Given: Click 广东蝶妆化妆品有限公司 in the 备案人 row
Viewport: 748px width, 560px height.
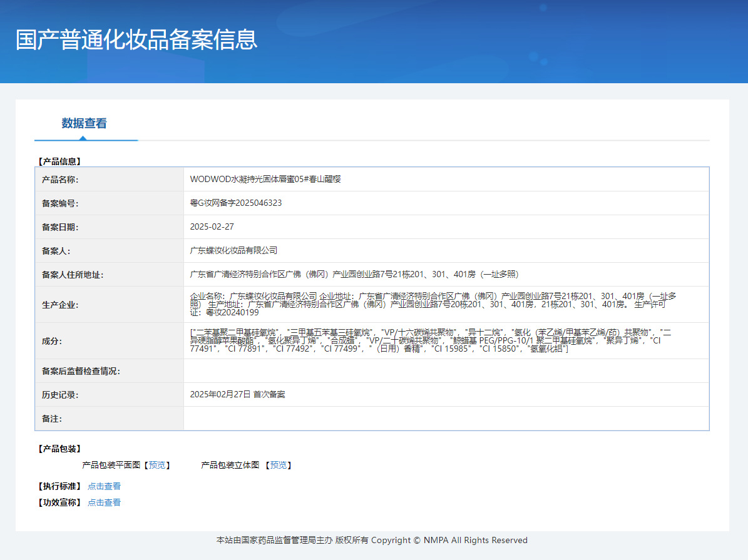Looking at the screenshot, I should pyautogui.click(x=233, y=250).
